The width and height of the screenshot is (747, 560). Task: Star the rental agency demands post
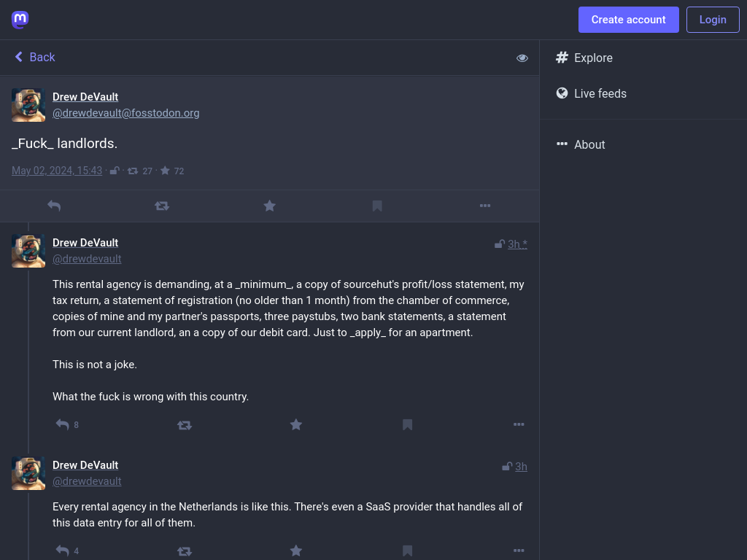[296, 424]
